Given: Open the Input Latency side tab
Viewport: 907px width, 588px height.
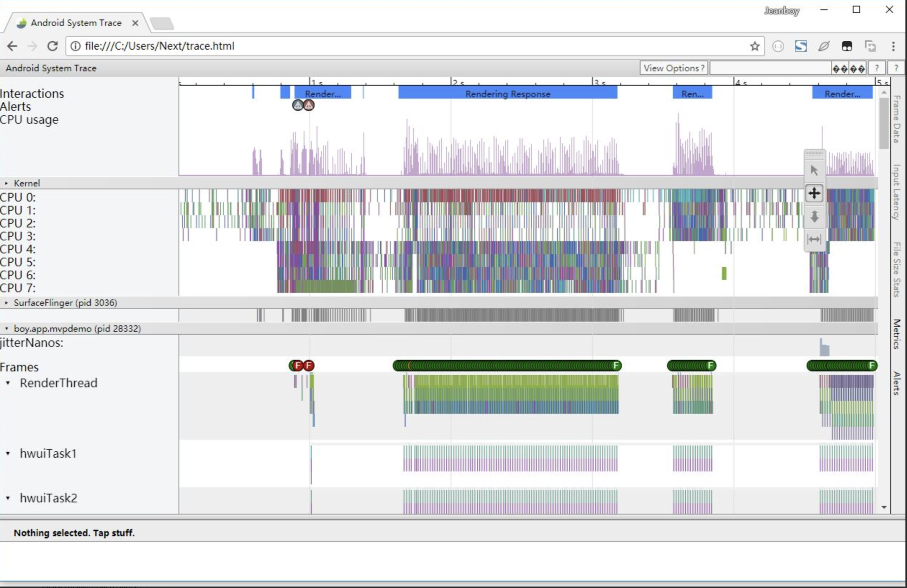Looking at the screenshot, I should click(x=896, y=192).
